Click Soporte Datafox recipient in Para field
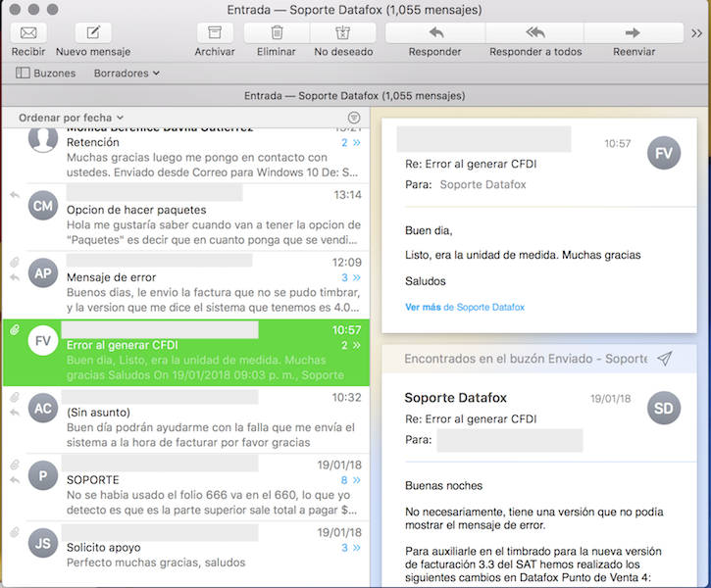Screen dimensions: 711x588 482,185
